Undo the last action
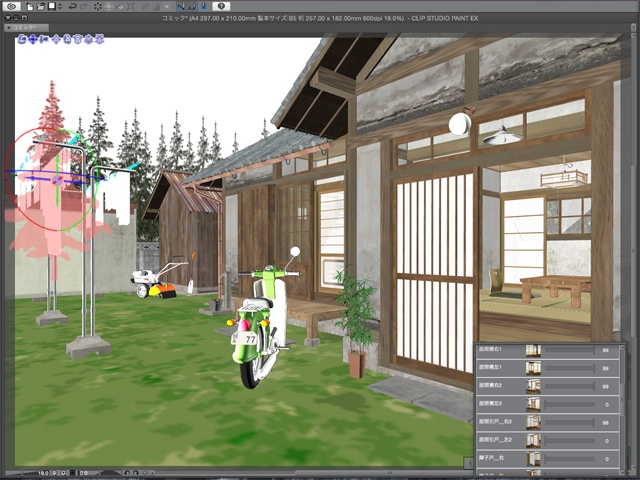 coord(73,7)
